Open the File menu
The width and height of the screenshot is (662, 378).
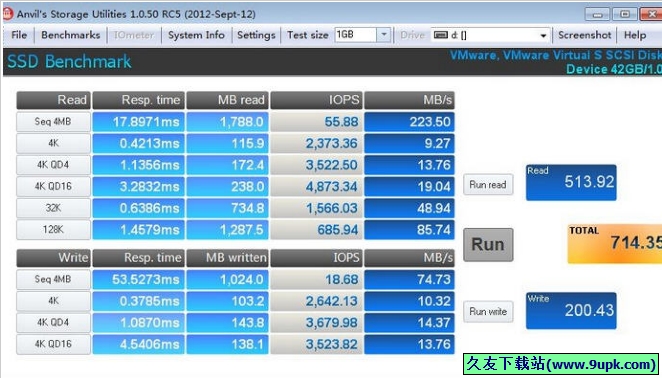[x=19, y=35]
